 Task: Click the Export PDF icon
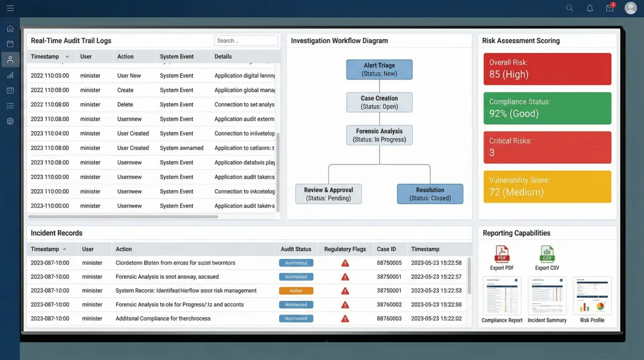502,254
